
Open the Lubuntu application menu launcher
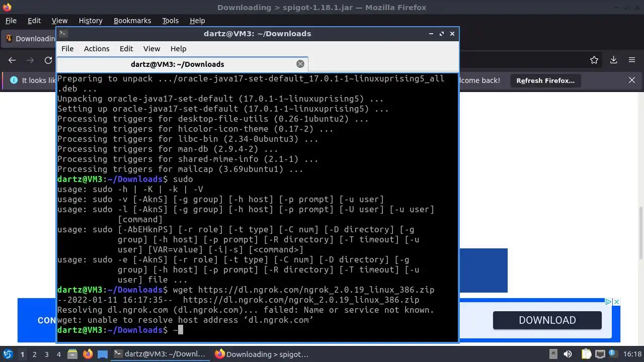point(8,354)
